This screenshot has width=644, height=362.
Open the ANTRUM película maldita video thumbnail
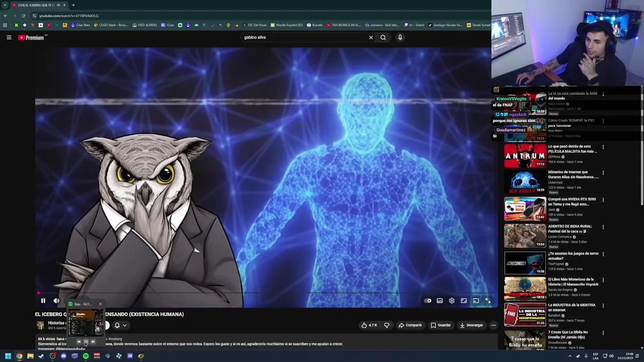click(x=525, y=155)
